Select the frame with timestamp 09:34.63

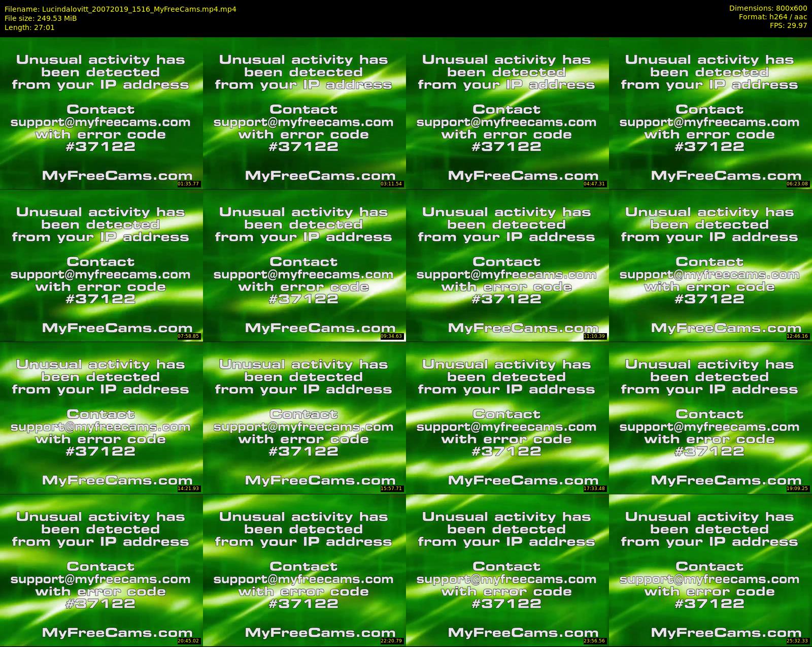coord(304,266)
